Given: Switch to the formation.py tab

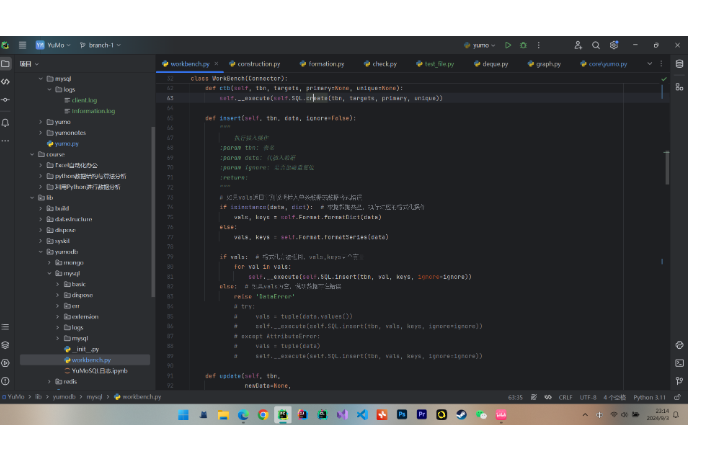Looking at the screenshot, I should tap(322, 64).
